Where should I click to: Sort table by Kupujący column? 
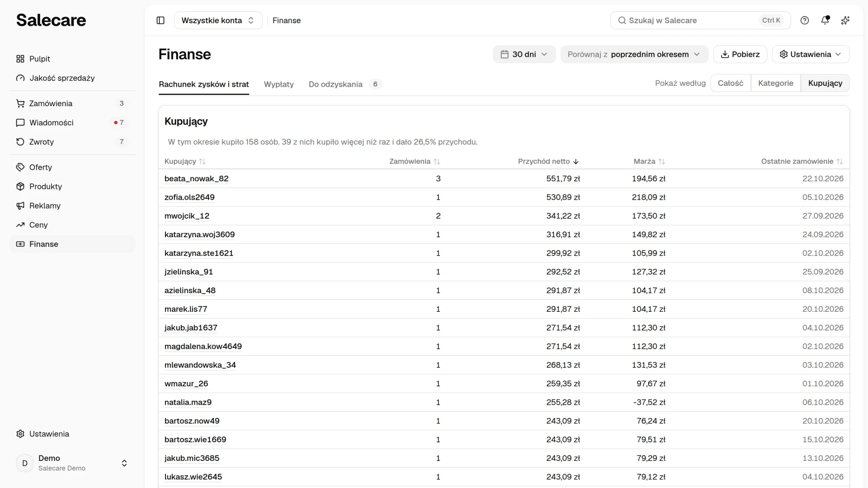point(185,161)
